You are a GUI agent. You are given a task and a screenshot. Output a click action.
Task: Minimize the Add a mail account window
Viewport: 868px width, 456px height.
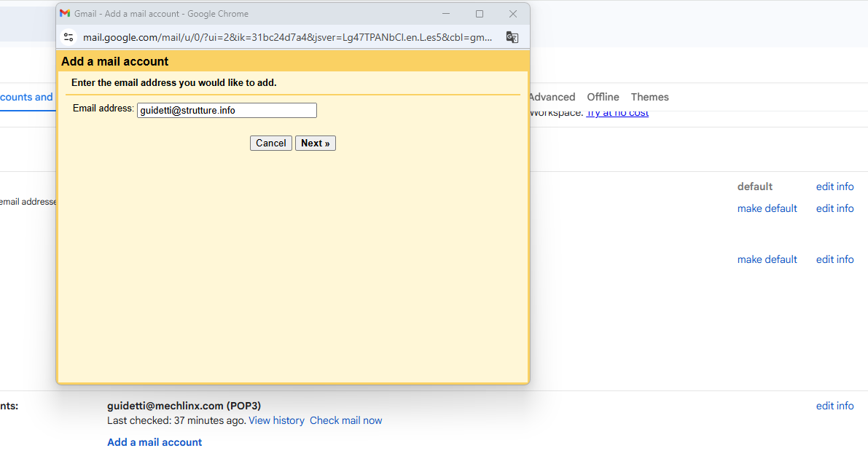445,14
